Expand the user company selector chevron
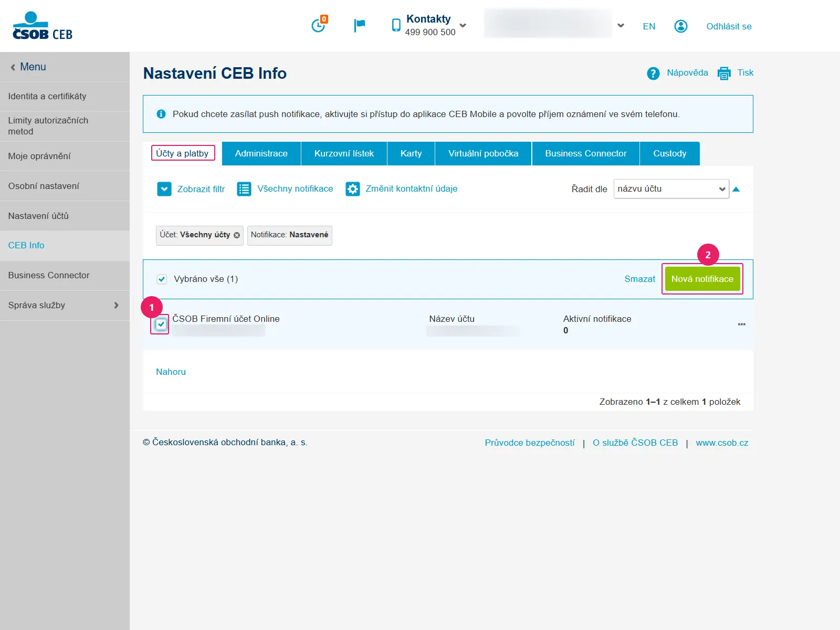The height and width of the screenshot is (630, 840). pyautogui.click(x=621, y=25)
